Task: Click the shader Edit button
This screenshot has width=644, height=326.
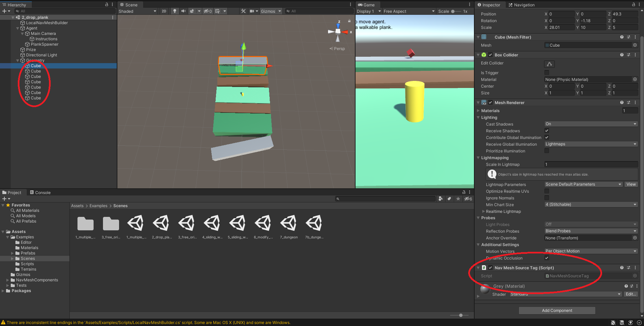Action: (631, 294)
